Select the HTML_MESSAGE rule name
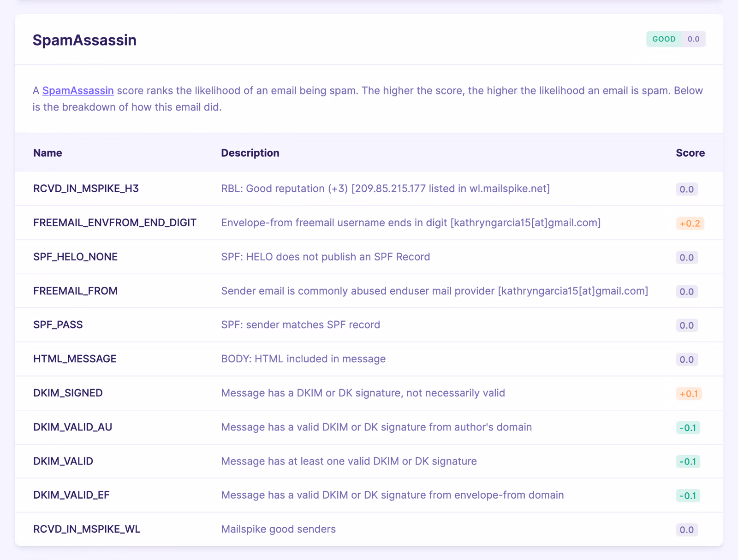 [75, 359]
